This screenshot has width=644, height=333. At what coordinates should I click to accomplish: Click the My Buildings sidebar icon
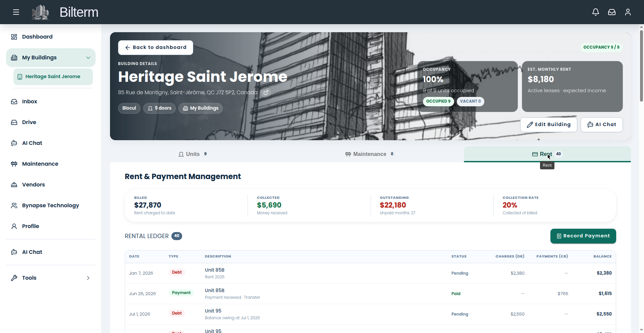(14, 58)
